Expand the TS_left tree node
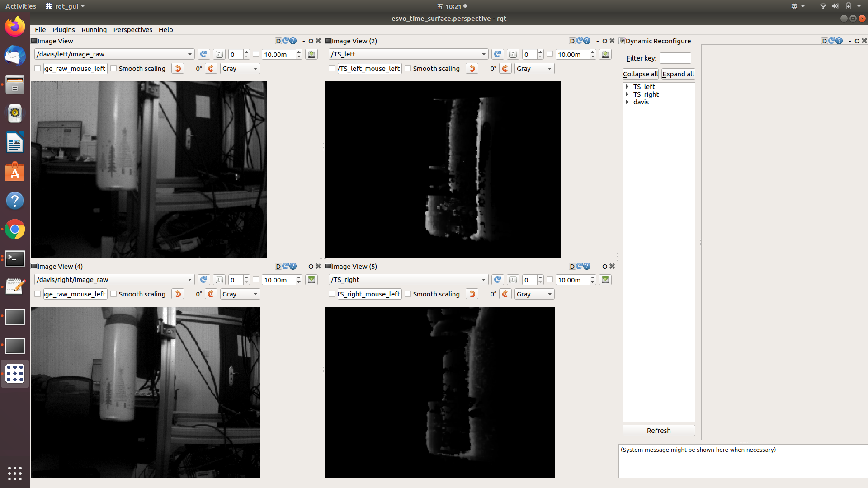 point(627,86)
